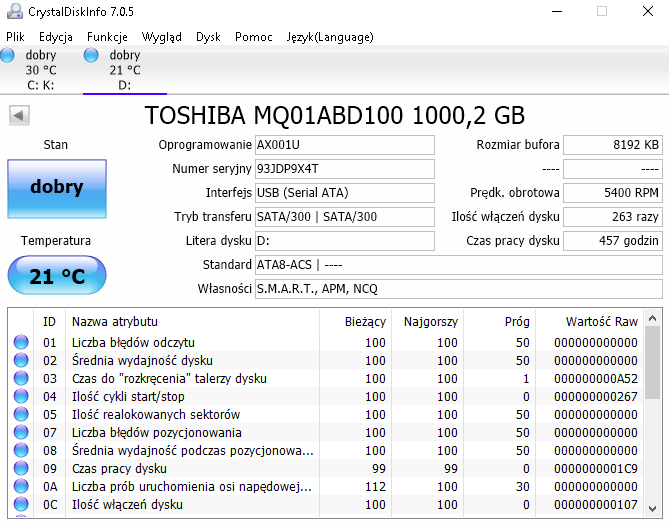Click the Bieżący column header
Viewport: 669px width, 523px height.
coord(355,322)
